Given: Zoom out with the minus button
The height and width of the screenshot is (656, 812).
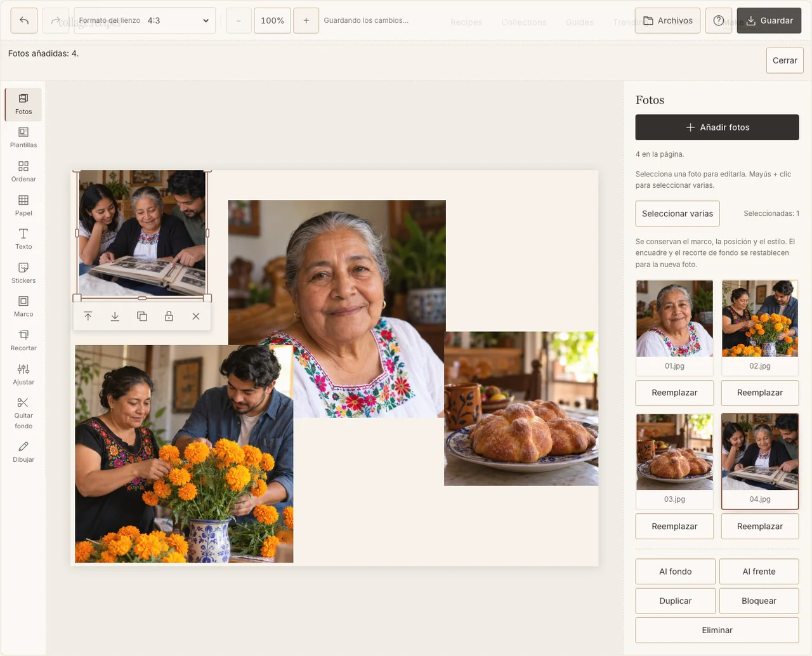Looking at the screenshot, I should point(239,20).
